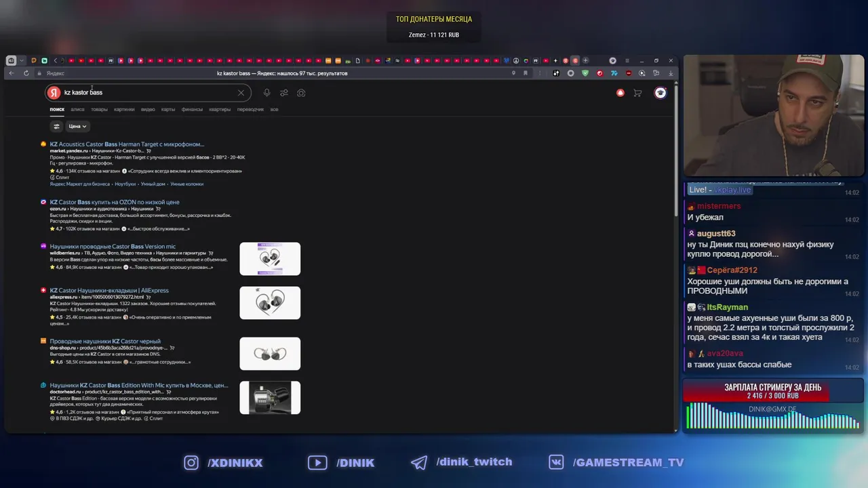Select the поиск search tab
This screenshot has height=488, width=868.
(57, 109)
